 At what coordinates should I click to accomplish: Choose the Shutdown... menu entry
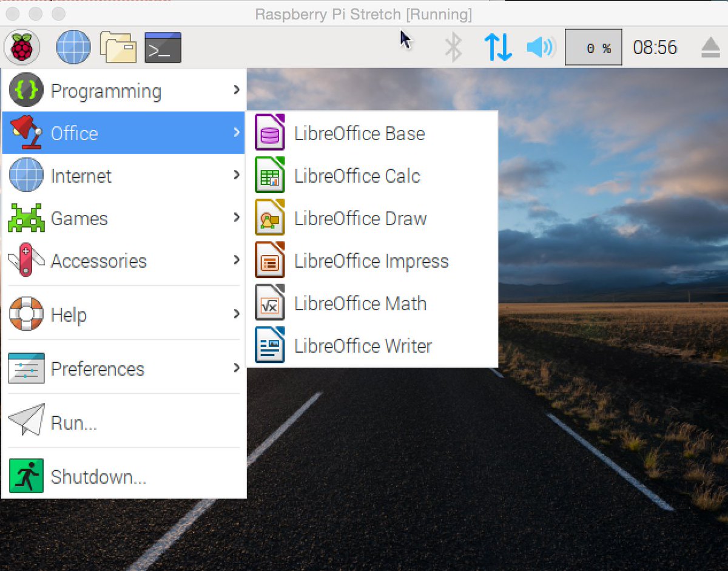coord(124,476)
